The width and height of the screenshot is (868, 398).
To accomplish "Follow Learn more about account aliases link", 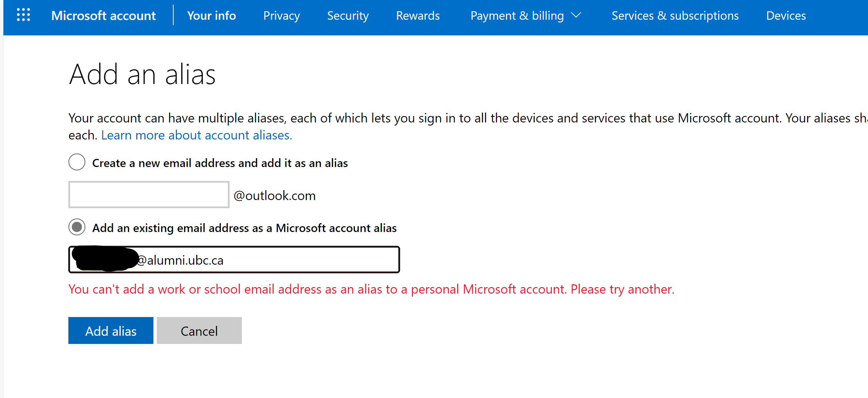I will [197, 135].
